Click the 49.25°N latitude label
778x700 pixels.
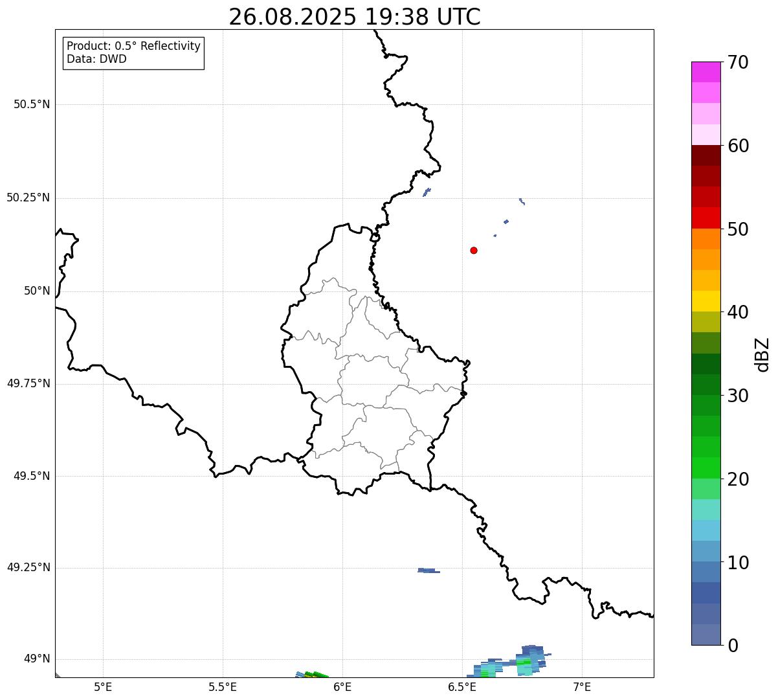tap(28, 567)
